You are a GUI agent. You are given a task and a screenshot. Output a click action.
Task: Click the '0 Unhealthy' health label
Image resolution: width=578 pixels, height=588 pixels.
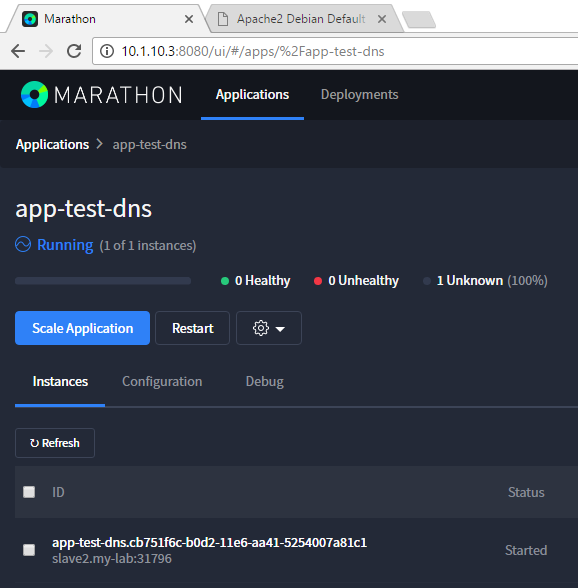click(x=363, y=280)
